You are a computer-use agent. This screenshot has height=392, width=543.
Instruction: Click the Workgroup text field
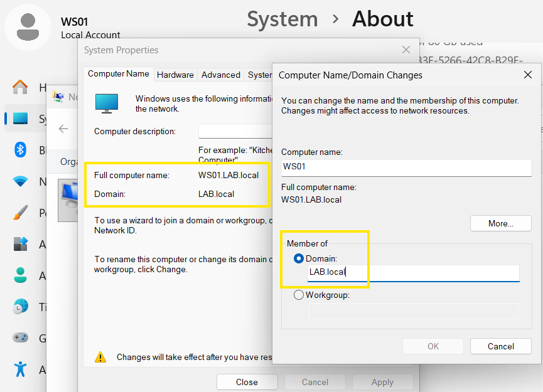[x=414, y=310]
